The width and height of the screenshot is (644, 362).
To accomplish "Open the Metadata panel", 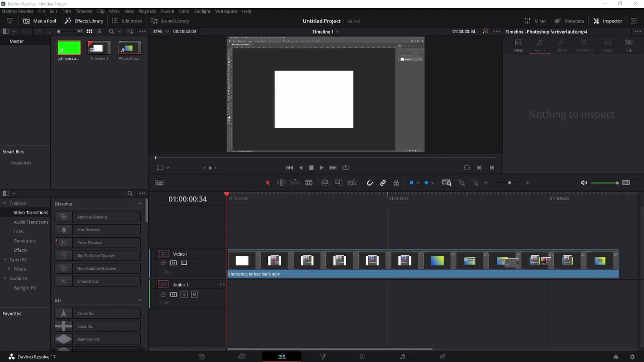I will coord(570,21).
